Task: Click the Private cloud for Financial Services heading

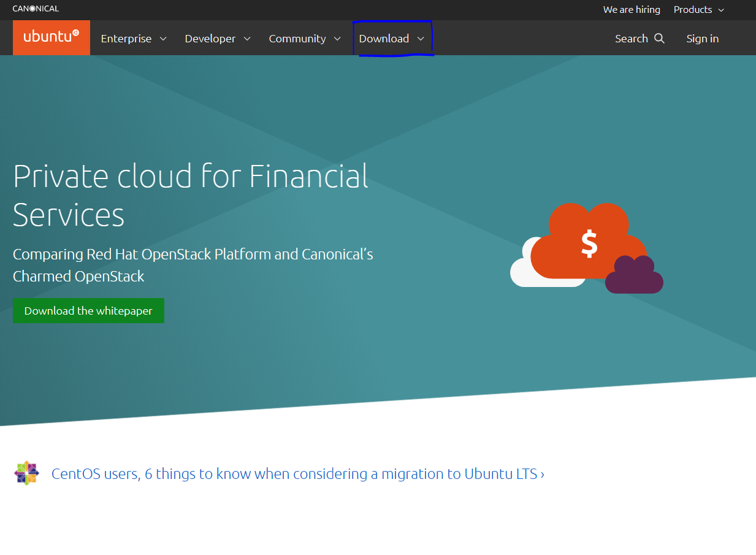Action: (x=191, y=196)
